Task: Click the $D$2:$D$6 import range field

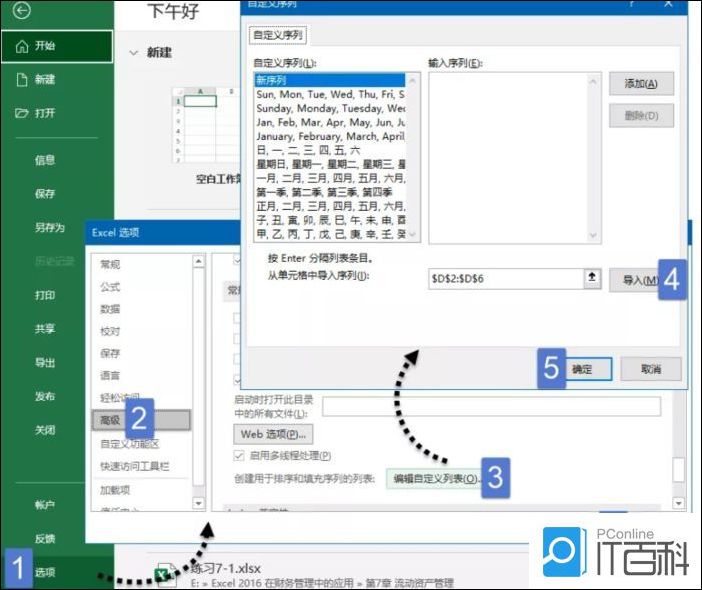Action: 506,278
